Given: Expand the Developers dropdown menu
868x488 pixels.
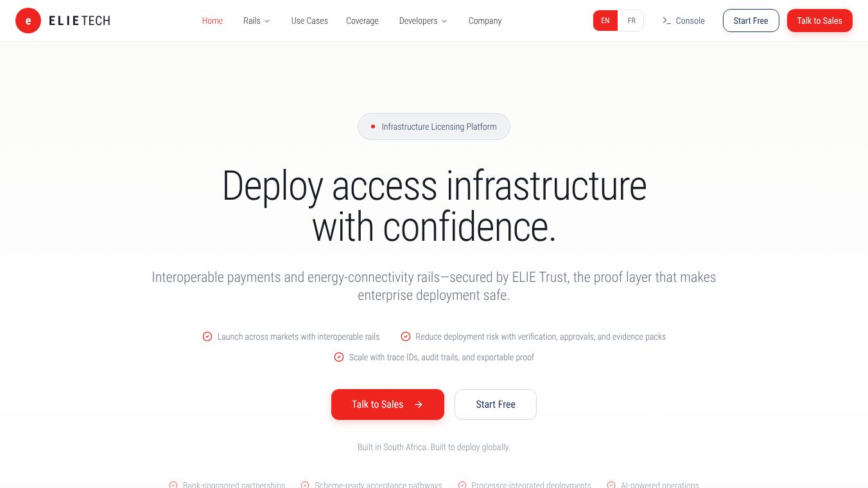Looking at the screenshot, I should click(423, 21).
